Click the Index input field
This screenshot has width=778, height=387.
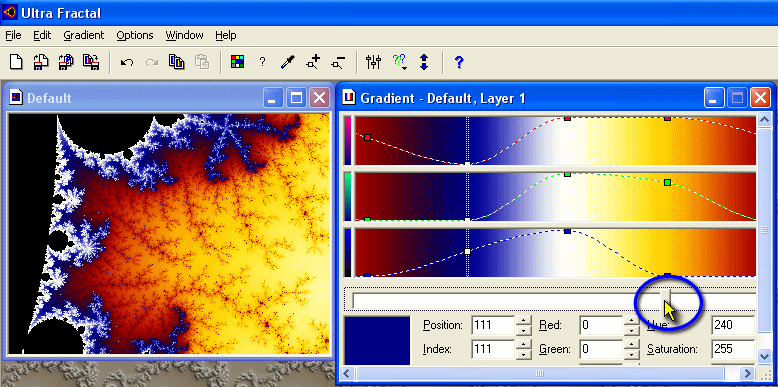coord(494,349)
